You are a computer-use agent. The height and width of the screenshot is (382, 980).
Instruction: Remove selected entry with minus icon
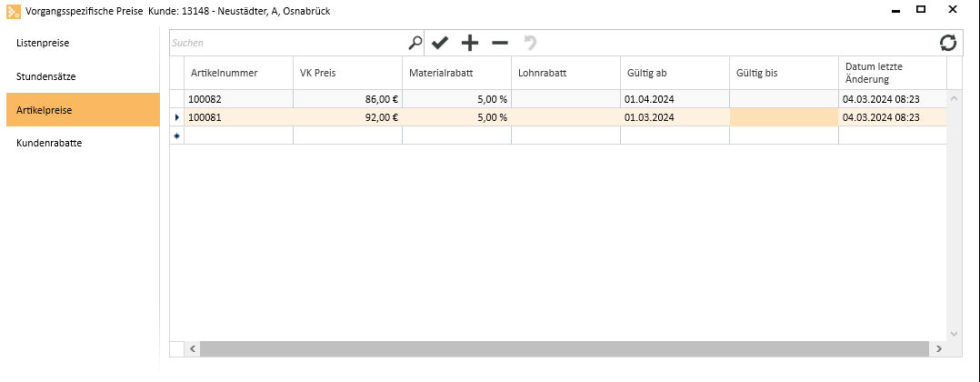500,43
